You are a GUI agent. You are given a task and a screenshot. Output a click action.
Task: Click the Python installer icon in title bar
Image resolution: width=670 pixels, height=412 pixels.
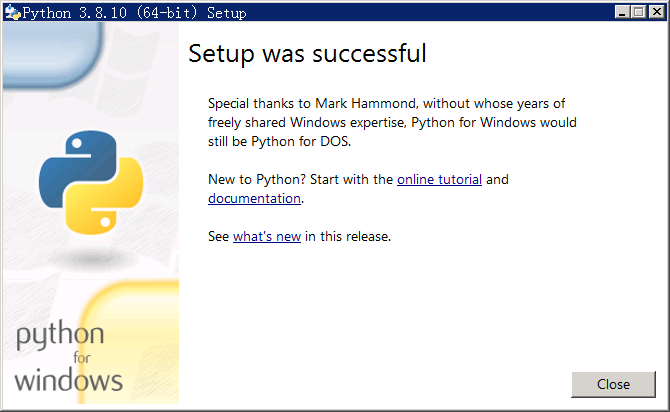(x=13, y=13)
